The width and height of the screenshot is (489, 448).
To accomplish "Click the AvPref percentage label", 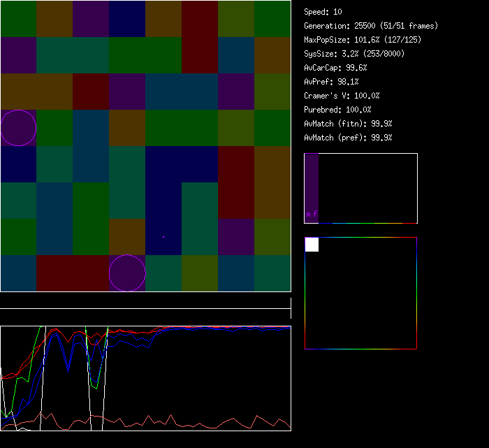I will click(x=331, y=82).
